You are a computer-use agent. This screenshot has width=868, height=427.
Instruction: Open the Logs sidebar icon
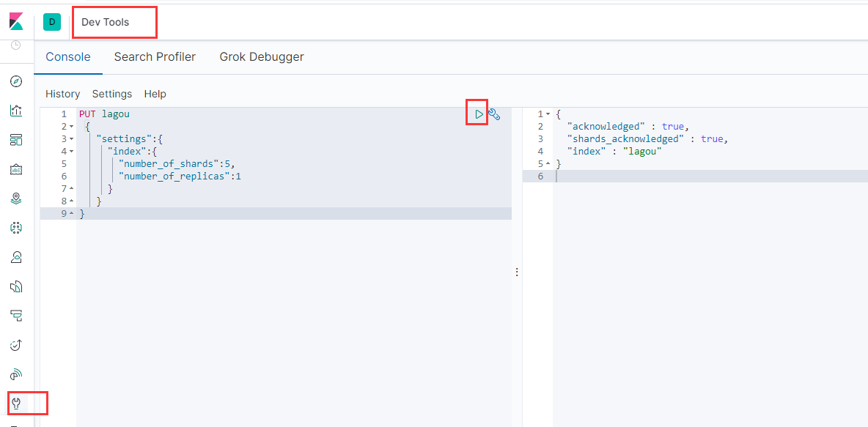(x=16, y=286)
